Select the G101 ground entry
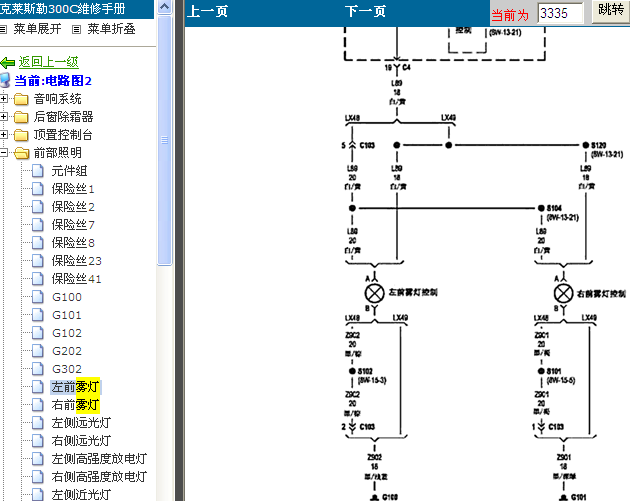The width and height of the screenshot is (630, 501). [67, 315]
